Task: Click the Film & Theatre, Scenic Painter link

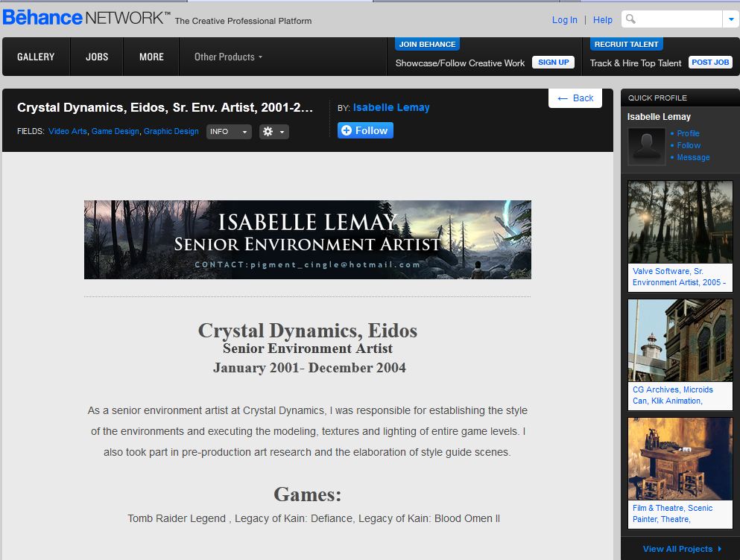Action: (x=672, y=514)
